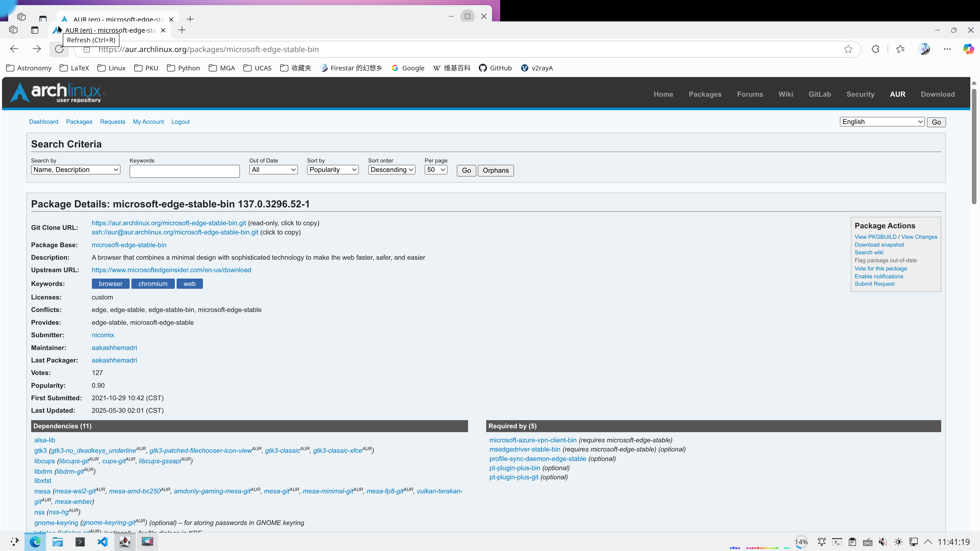Image resolution: width=980 pixels, height=551 pixels.
Task: Open the Sort by Popularity dropdown
Action: coord(333,170)
